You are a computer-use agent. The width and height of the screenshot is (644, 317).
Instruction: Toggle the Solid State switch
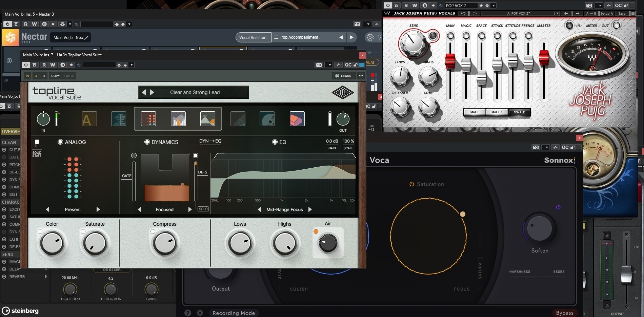37,143
